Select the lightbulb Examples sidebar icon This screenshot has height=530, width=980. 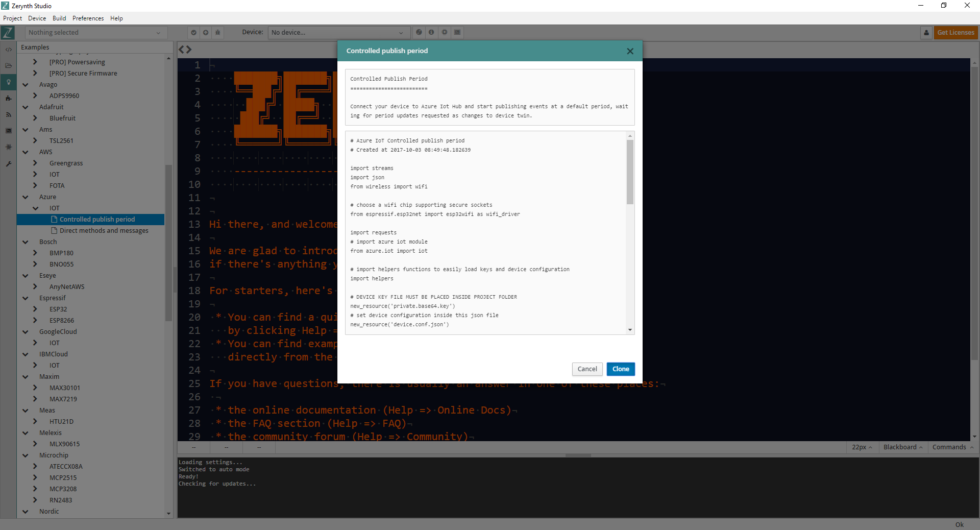[x=8, y=82]
